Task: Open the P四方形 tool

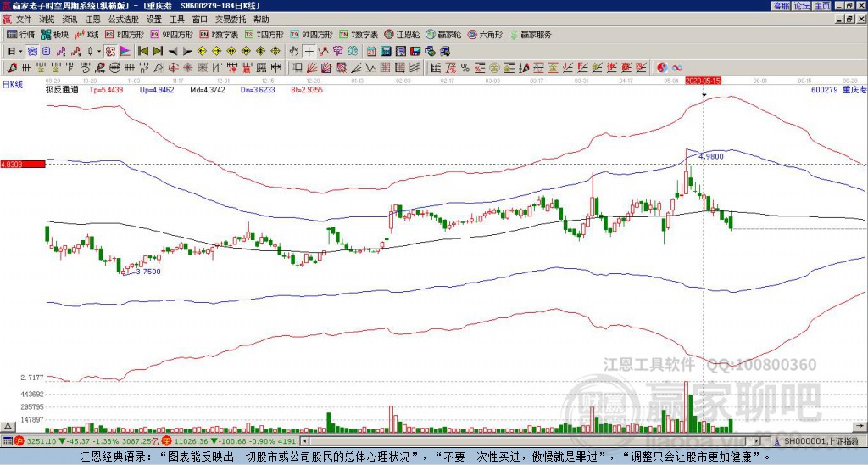Action: click(125, 34)
